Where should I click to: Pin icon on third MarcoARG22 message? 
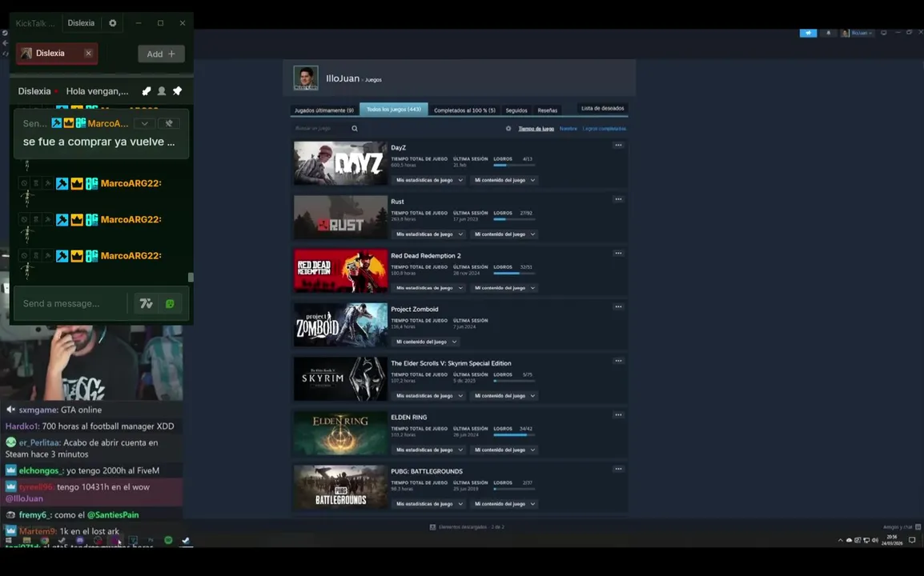click(47, 256)
